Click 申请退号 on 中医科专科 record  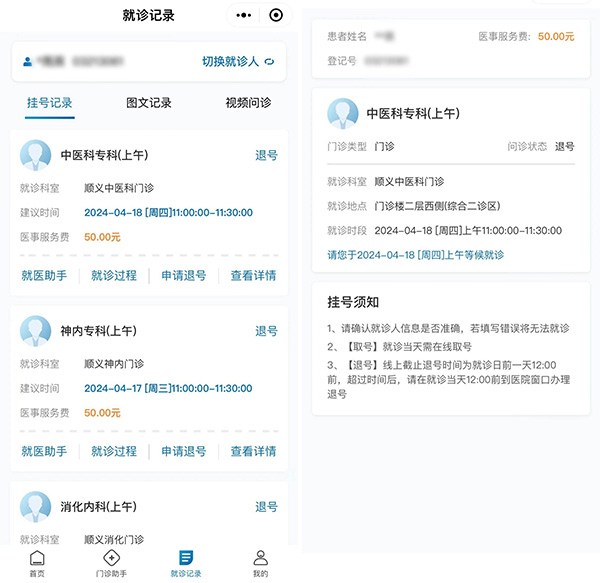pos(184,276)
